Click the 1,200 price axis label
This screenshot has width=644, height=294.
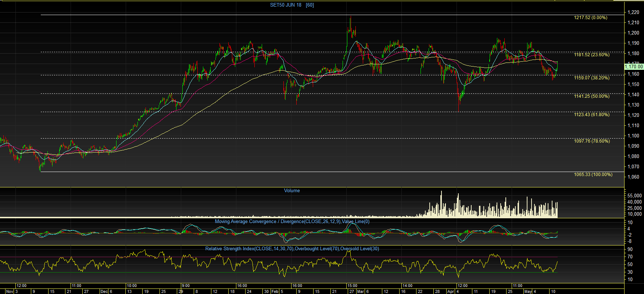coord(633,33)
